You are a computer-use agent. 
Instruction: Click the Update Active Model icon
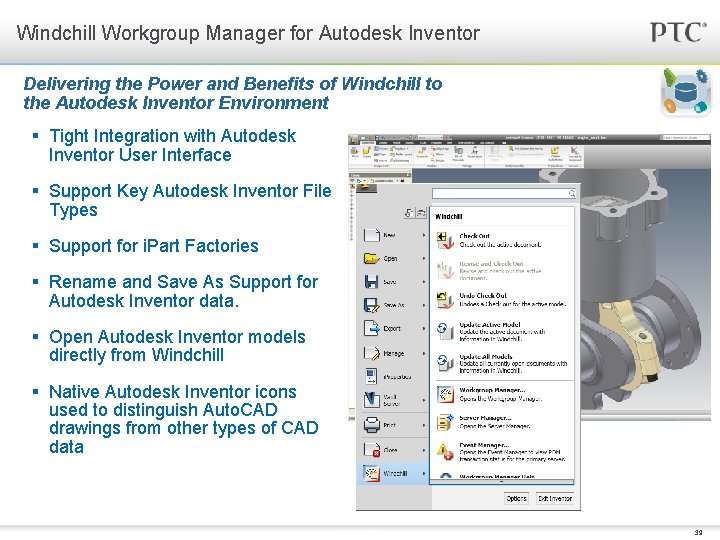[x=444, y=331]
